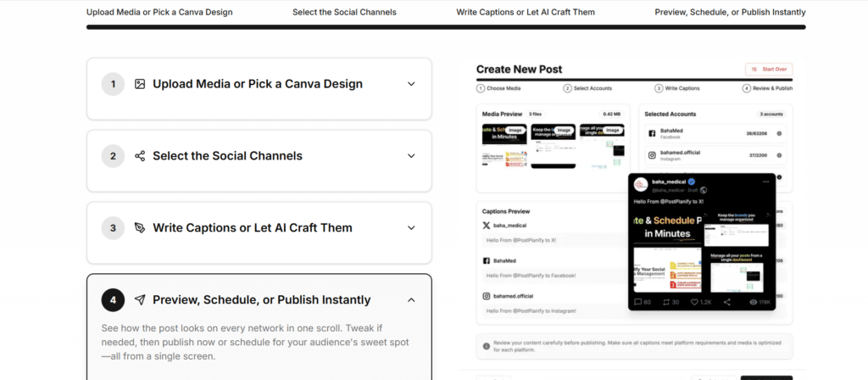The image size is (868, 380).
Task: Collapse the Preview, Schedule, or Publish Instantly chevron
Action: coord(411,299)
